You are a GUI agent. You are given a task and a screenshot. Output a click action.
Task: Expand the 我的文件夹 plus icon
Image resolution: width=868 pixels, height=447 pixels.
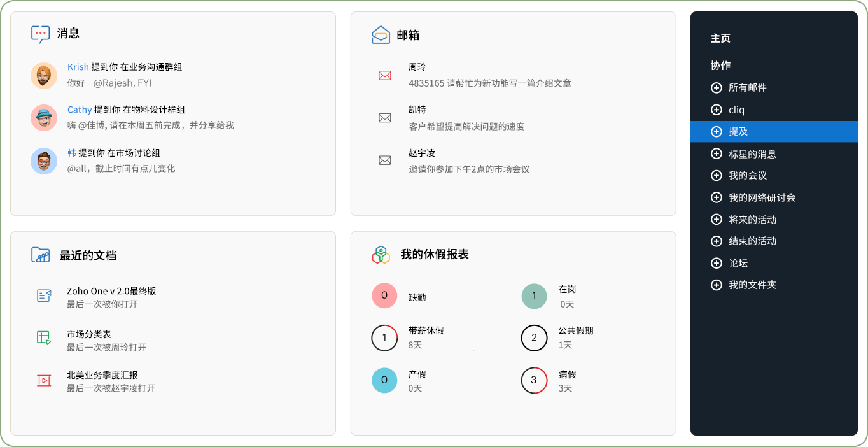tap(717, 285)
